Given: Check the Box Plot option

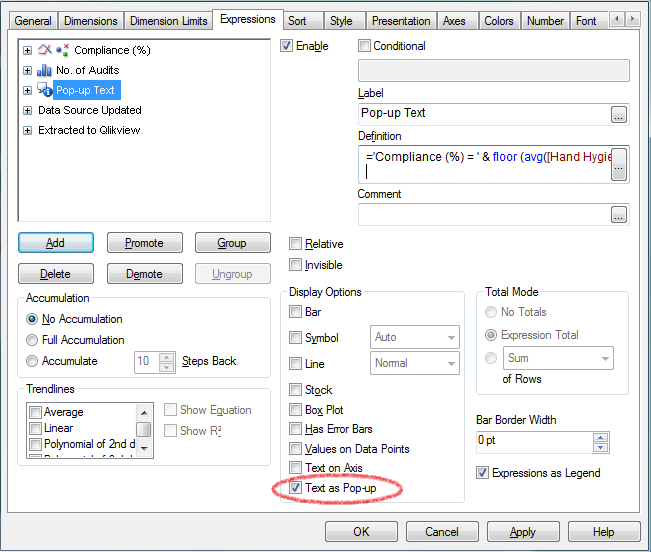Looking at the screenshot, I should [295, 410].
